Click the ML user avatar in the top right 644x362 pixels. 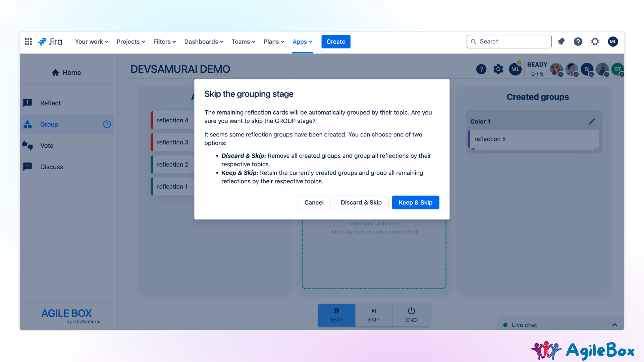[613, 42]
